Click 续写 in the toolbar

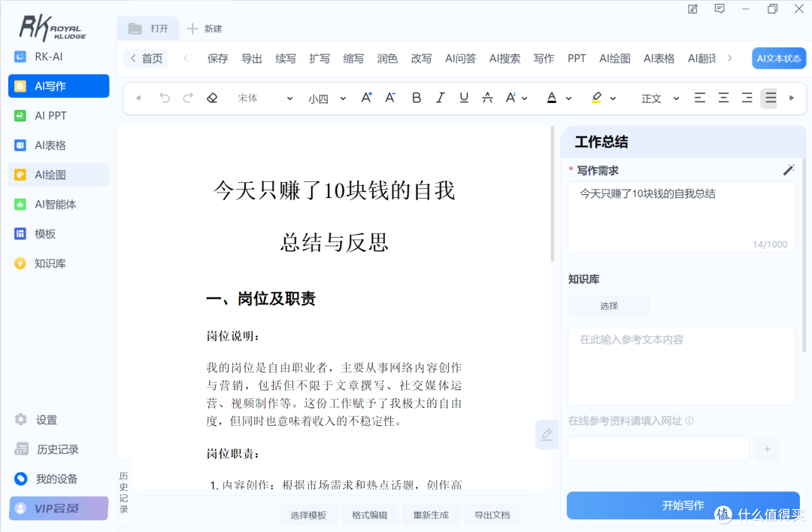(286, 59)
